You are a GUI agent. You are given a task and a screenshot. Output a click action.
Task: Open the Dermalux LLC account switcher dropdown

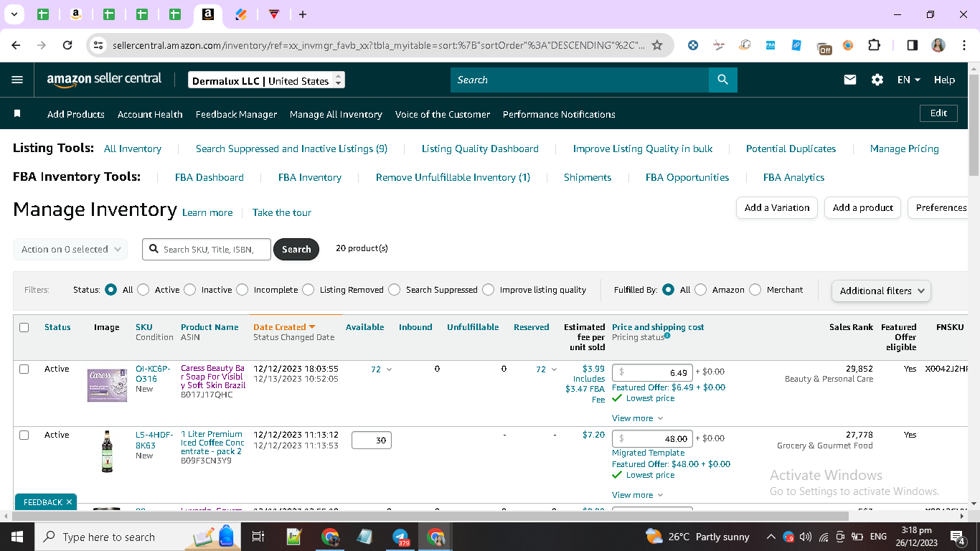[x=266, y=80]
